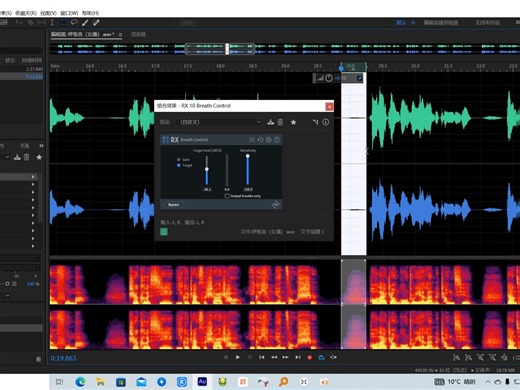Open File Explorer from taskbar
Screen dimensions: 520x390
(x=100, y=382)
